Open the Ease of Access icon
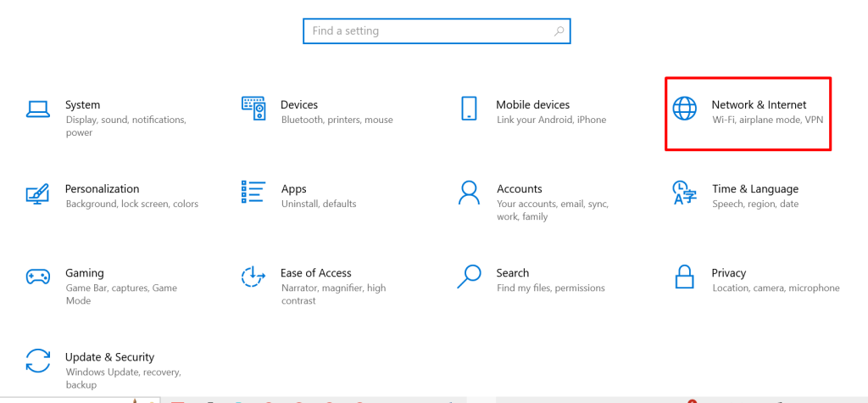The width and height of the screenshot is (868, 403). (x=253, y=277)
